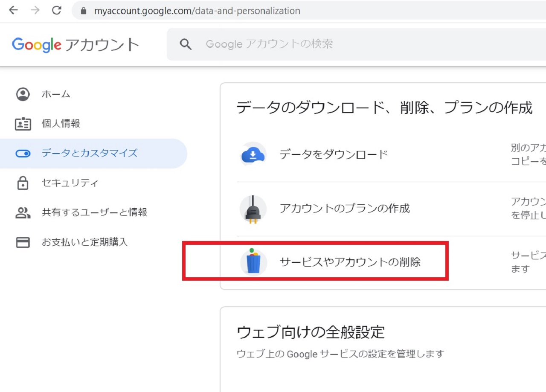This screenshot has height=392, width=546.
Task: Open データをダウンロード link
Action: (x=333, y=154)
